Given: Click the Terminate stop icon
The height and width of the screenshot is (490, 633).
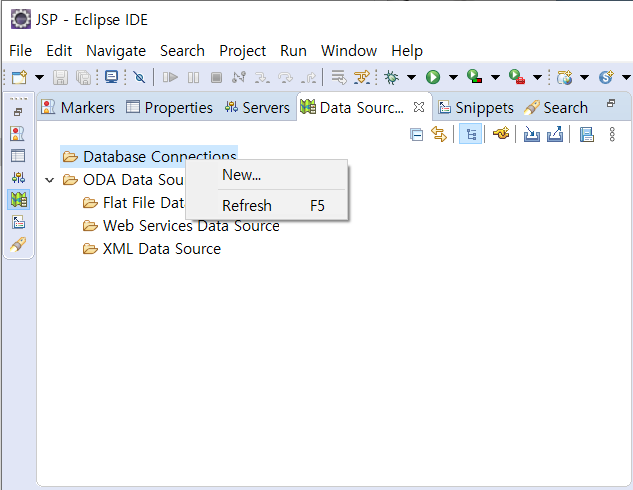Looking at the screenshot, I should (x=216, y=77).
